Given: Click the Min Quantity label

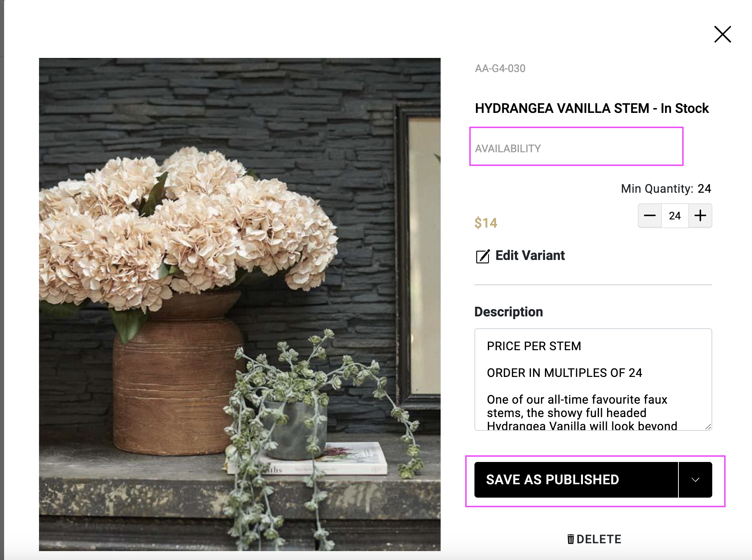Looking at the screenshot, I should click(x=657, y=189).
